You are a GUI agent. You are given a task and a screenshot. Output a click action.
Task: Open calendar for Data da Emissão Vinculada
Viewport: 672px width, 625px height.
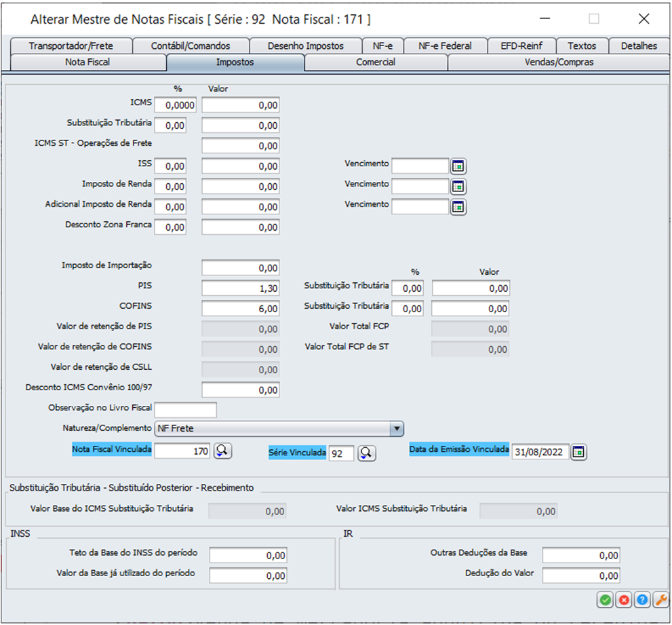[x=578, y=452]
